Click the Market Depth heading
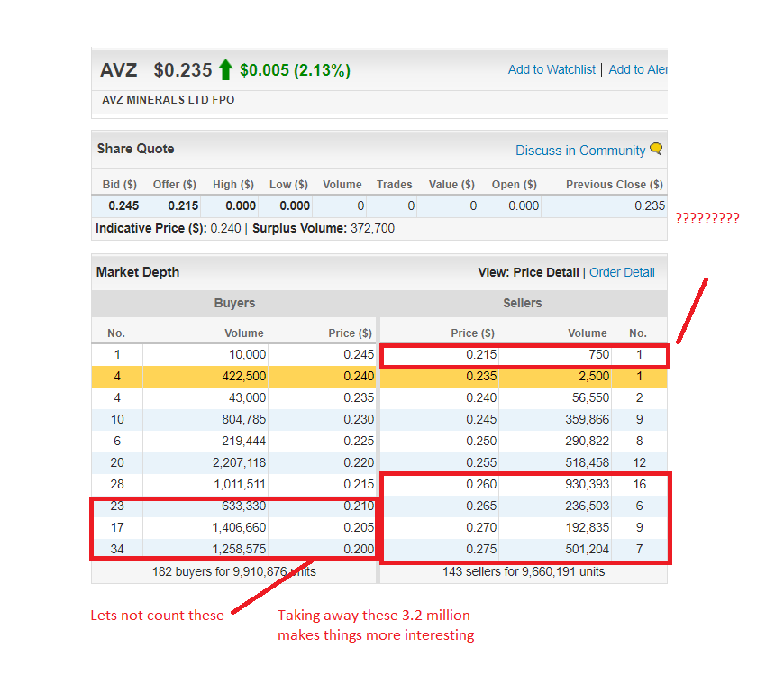The image size is (784, 675). coord(138,272)
